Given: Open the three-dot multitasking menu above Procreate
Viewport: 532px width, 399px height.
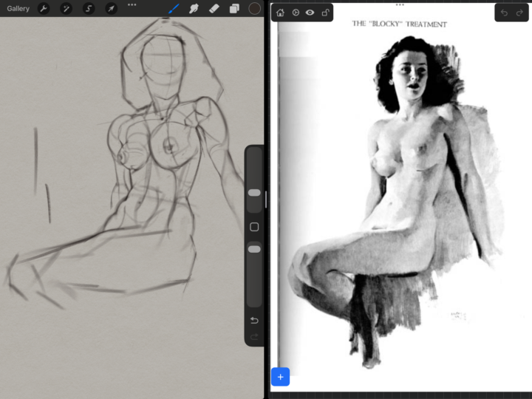Looking at the screenshot, I should 132,4.
